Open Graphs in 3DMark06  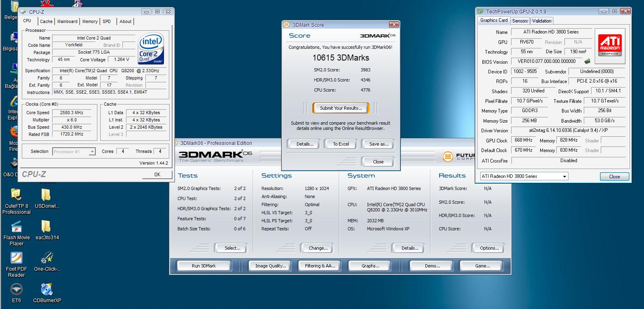370,266
